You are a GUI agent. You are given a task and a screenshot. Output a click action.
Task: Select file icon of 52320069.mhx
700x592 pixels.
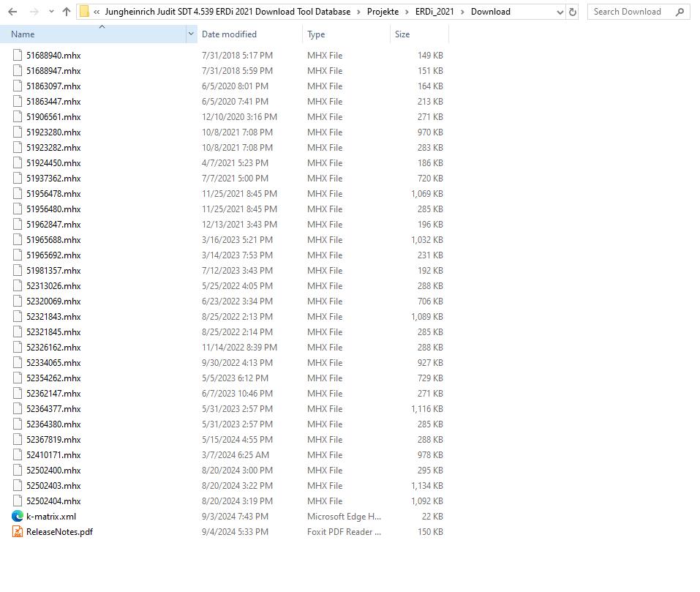pos(18,301)
